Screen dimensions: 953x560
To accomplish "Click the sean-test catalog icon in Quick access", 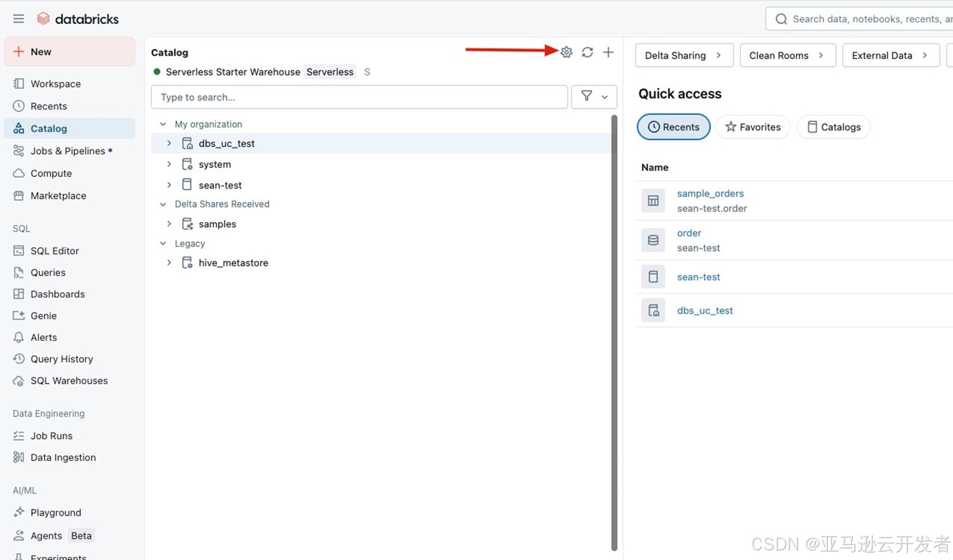I will (x=653, y=277).
